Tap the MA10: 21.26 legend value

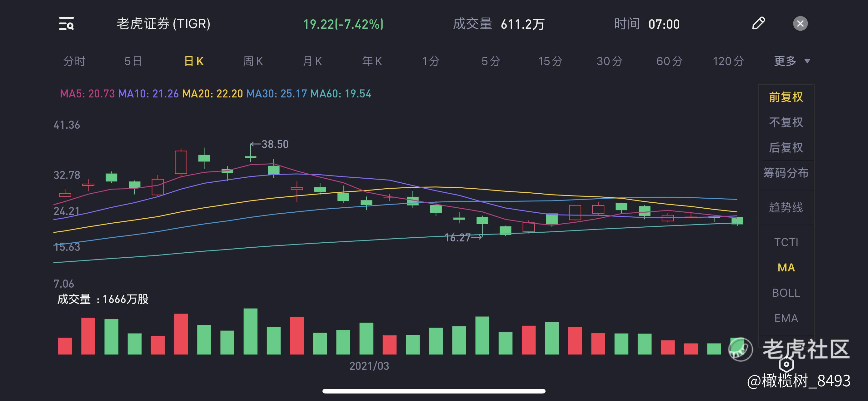148,94
